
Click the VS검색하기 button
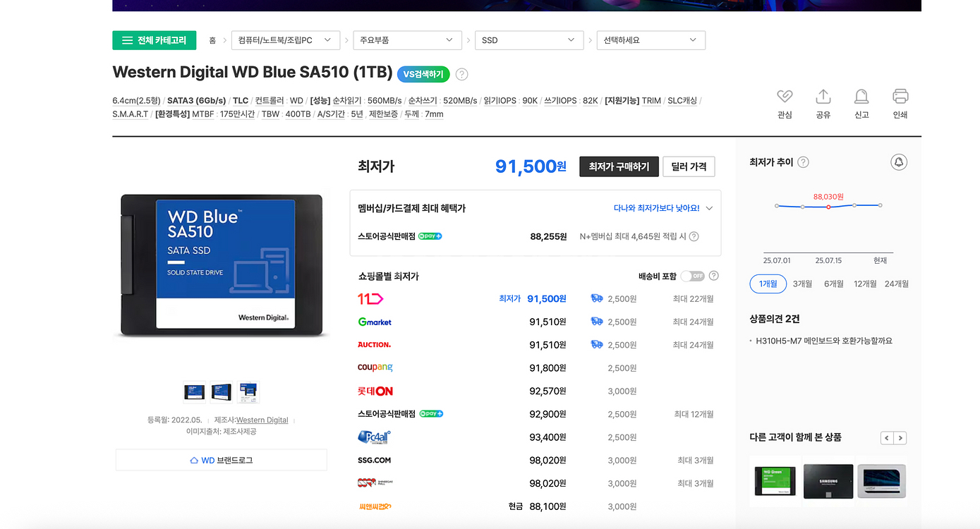click(x=423, y=74)
